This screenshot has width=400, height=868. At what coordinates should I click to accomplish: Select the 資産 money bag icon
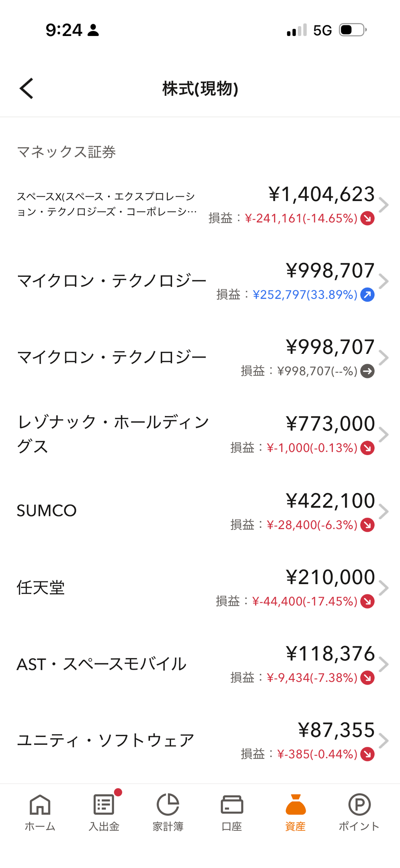pyautogui.click(x=295, y=805)
